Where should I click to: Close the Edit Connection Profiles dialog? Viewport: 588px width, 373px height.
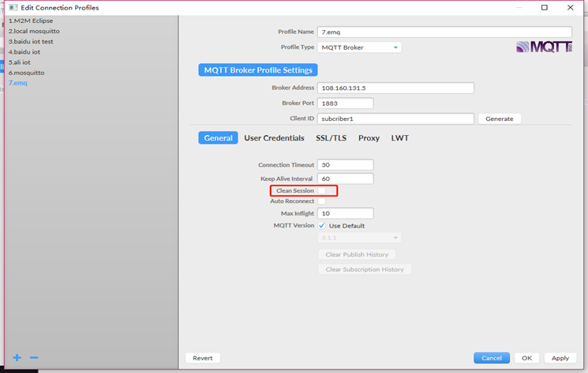pyautogui.click(x=571, y=8)
